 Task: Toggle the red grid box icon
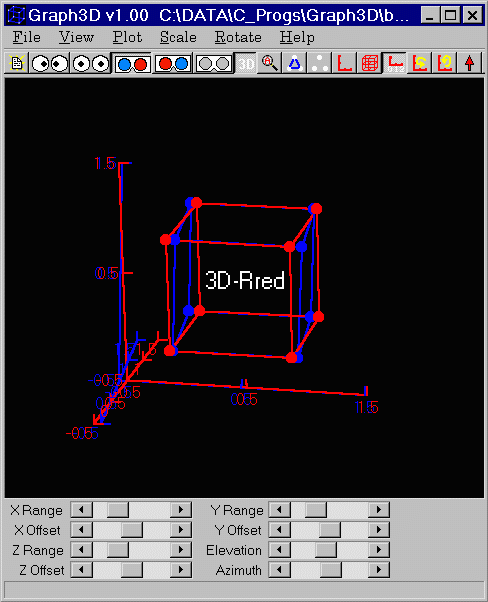click(369, 63)
